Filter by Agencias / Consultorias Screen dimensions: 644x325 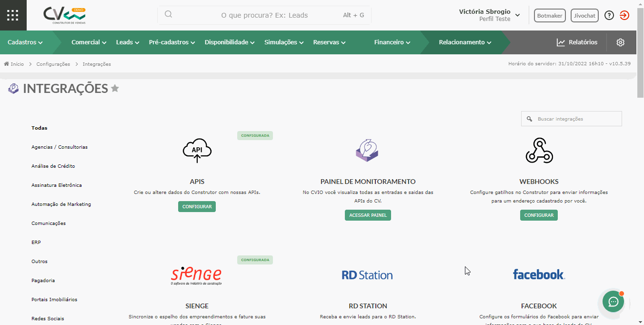point(60,147)
